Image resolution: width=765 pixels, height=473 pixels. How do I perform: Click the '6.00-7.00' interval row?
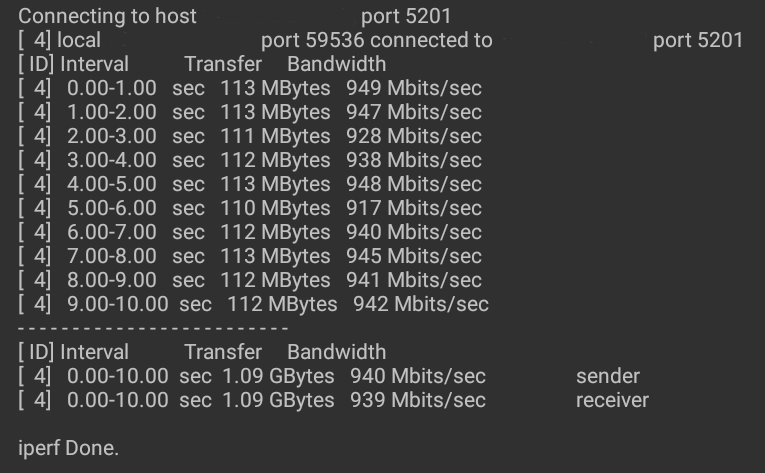[112, 232]
